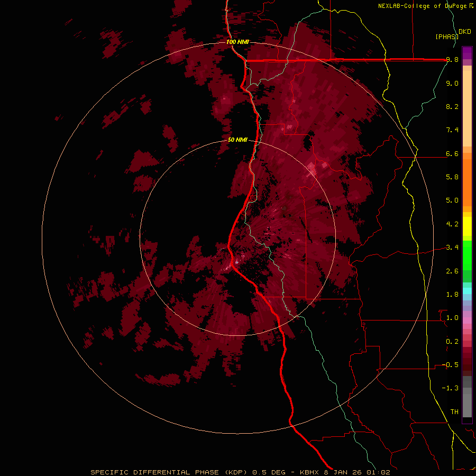Click the 9.8 value on the color scale
The width and height of the screenshot is (476, 476).
(x=452, y=60)
